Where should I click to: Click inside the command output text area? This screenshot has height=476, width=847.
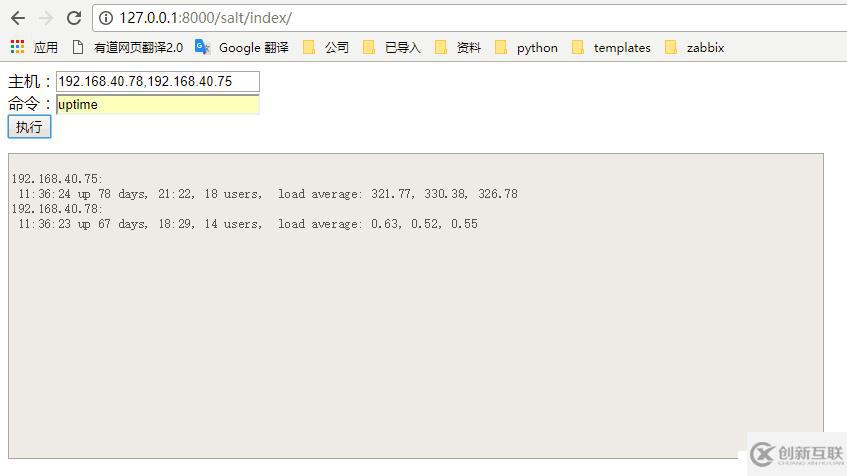tap(415, 306)
